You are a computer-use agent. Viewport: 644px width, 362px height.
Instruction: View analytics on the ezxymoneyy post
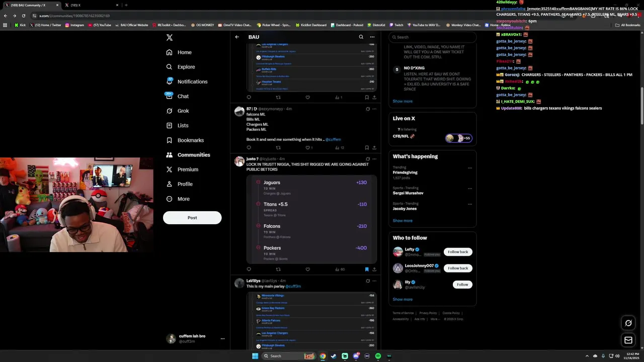click(339, 147)
